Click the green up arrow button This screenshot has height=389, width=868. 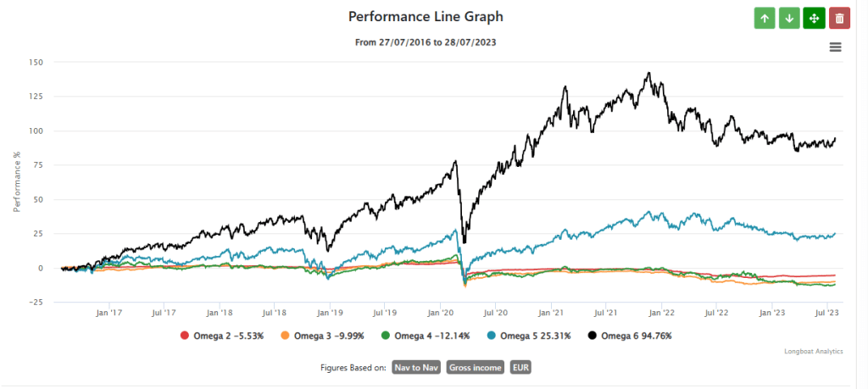pyautogui.click(x=765, y=18)
